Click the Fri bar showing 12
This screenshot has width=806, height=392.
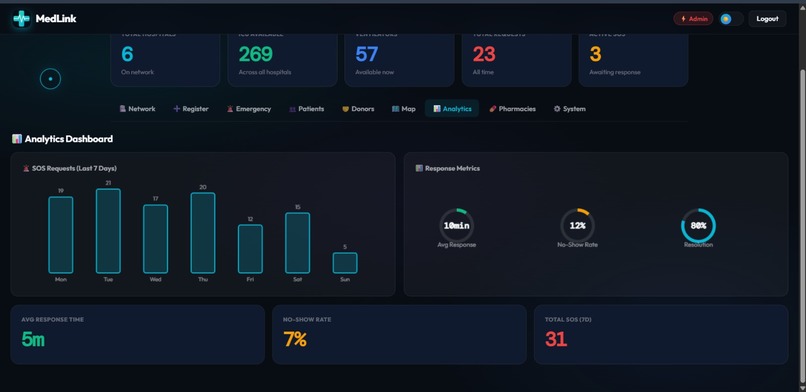[x=250, y=249]
